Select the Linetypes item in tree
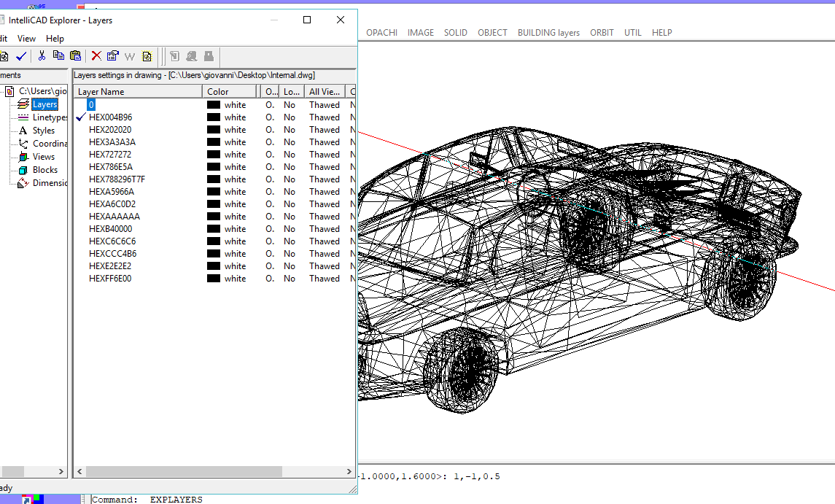The height and width of the screenshot is (504, 835). 50,117
